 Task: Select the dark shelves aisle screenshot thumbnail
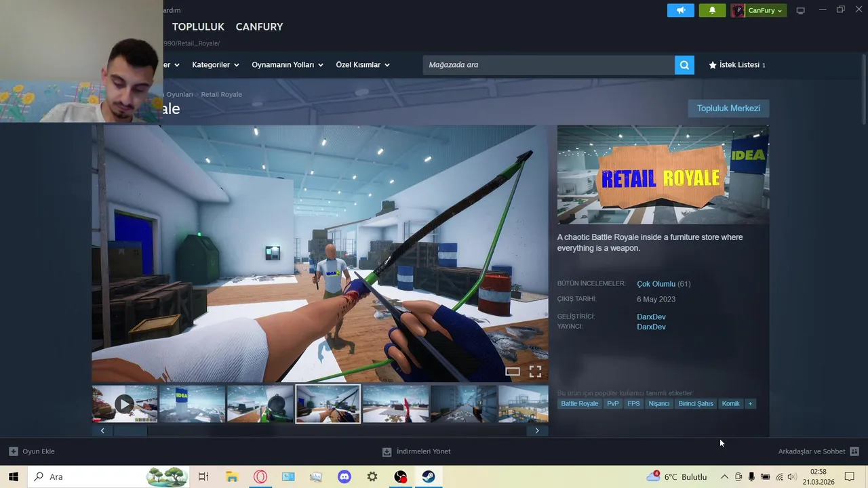coord(464,404)
